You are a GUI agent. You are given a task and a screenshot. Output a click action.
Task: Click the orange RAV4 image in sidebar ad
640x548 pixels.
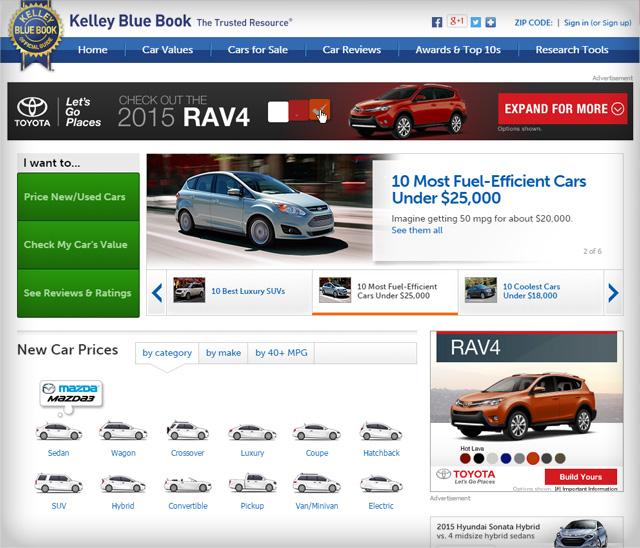(x=524, y=406)
